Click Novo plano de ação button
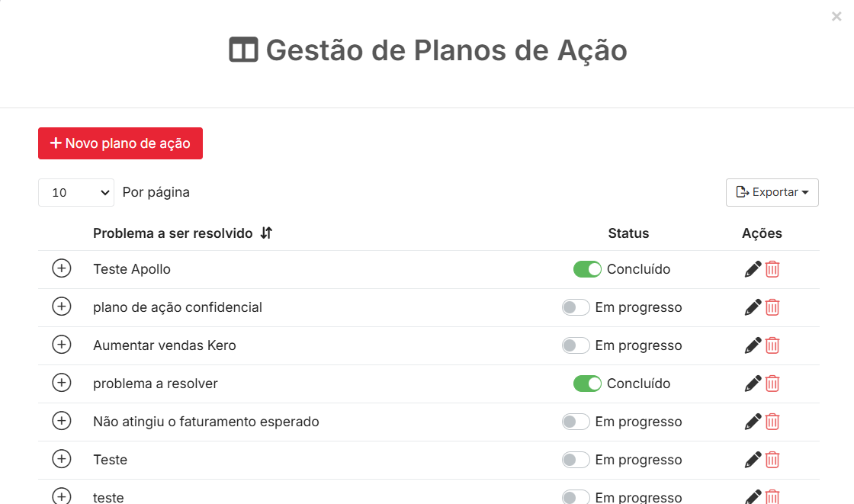Image resolution: width=854 pixels, height=504 pixels. (x=120, y=143)
